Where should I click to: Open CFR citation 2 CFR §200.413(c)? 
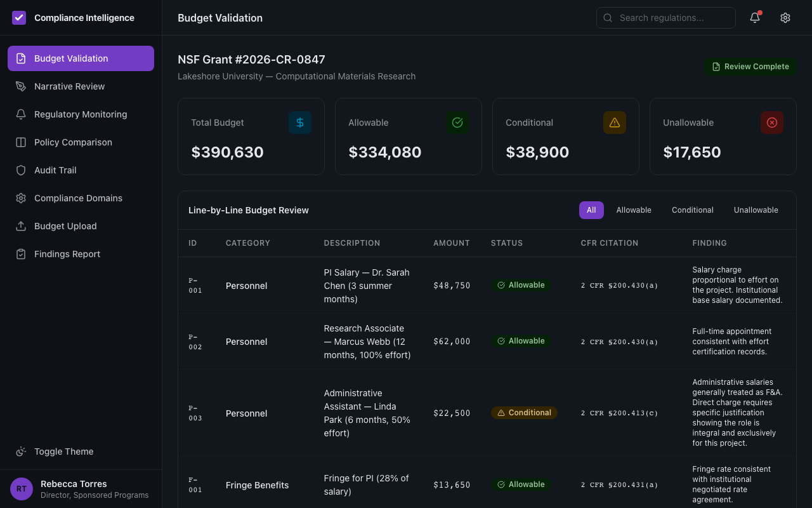[619, 413]
